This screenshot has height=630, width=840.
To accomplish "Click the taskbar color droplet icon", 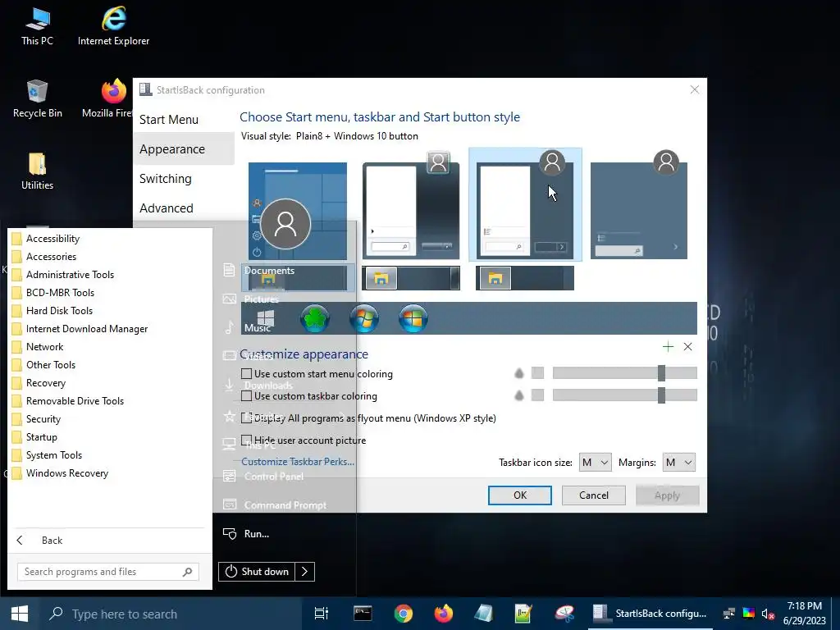I will 518,395.
